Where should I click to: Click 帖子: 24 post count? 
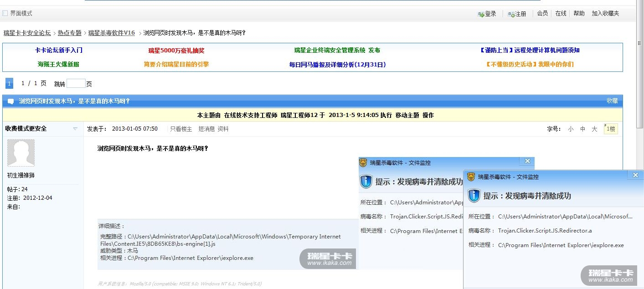point(17,189)
